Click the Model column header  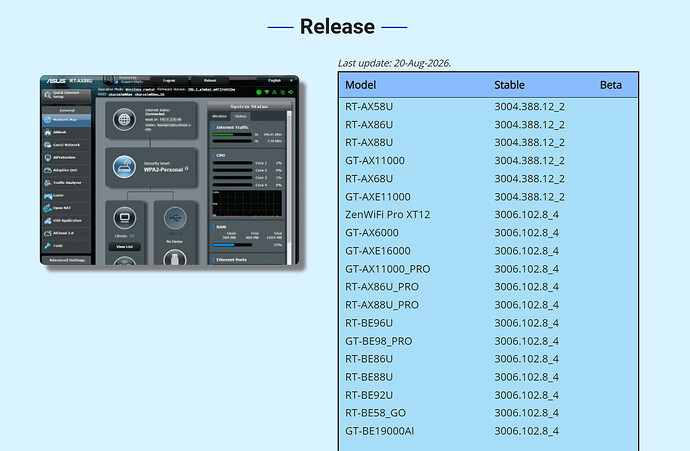tap(360, 85)
